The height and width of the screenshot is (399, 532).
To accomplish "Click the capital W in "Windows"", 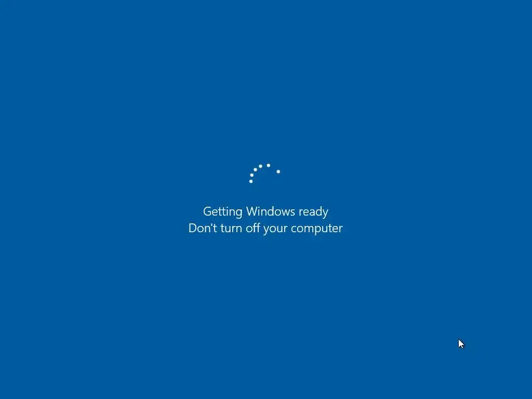I will (252, 211).
